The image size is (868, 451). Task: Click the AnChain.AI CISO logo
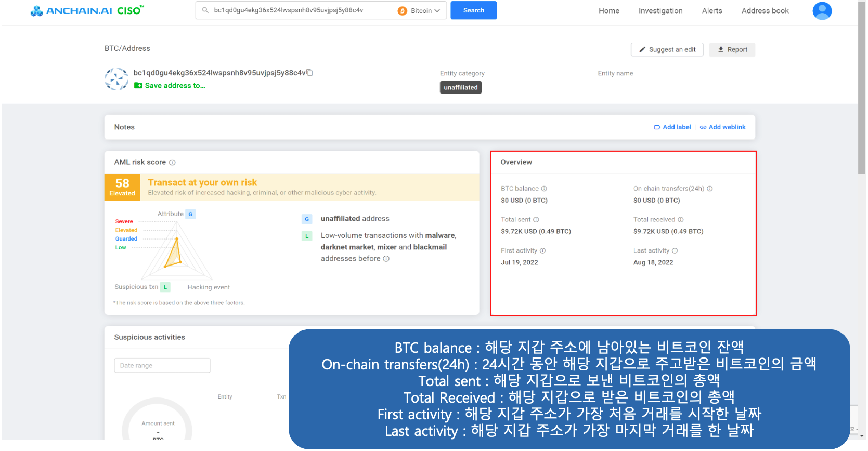point(87,10)
